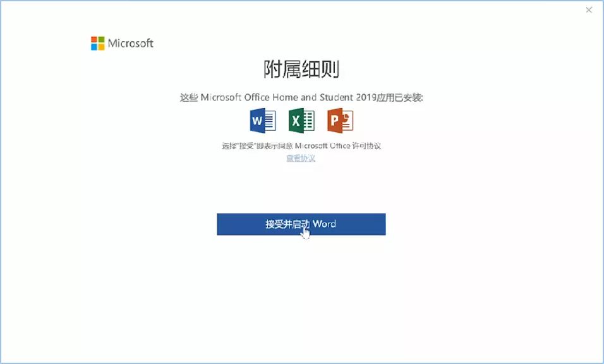
Task: Select the license agreement consent sentence
Action: click(x=301, y=145)
